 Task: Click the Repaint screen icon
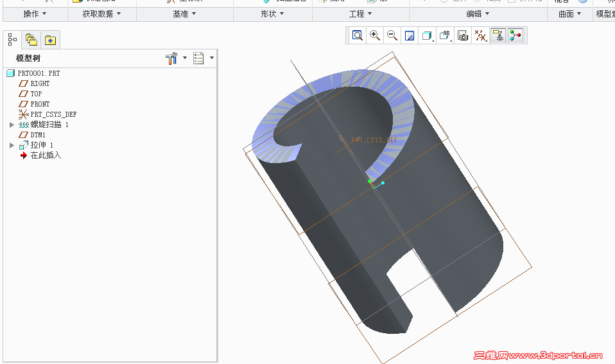pyautogui.click(x=410, y=36)
